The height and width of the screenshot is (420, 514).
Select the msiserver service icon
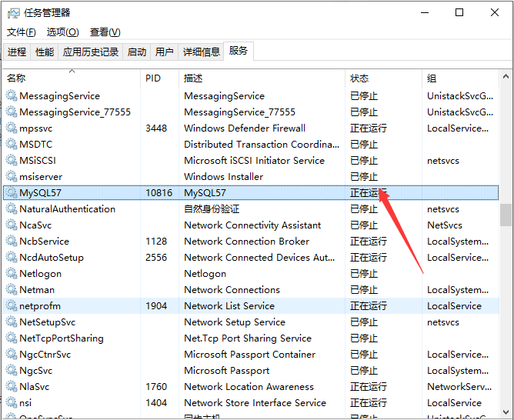11,177
